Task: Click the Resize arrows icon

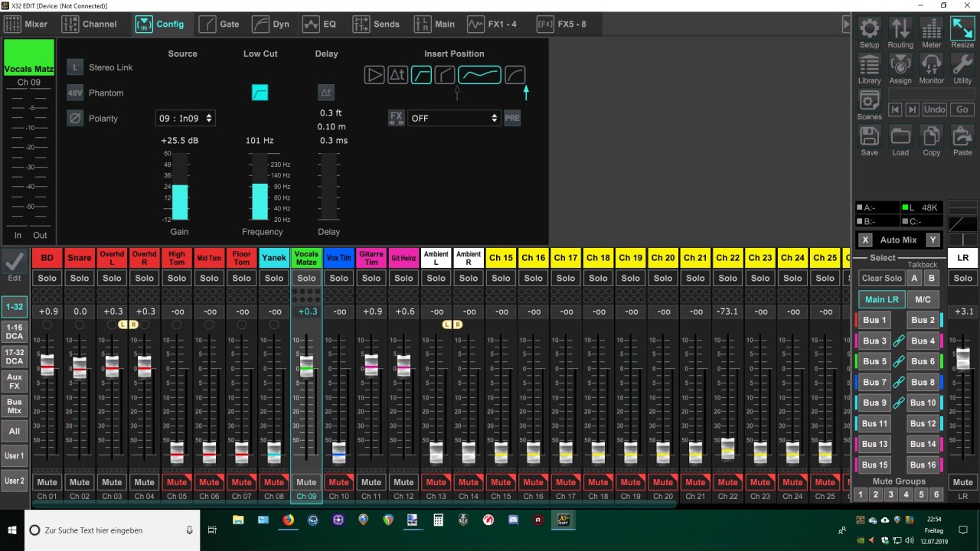Action: pos(962,29)
